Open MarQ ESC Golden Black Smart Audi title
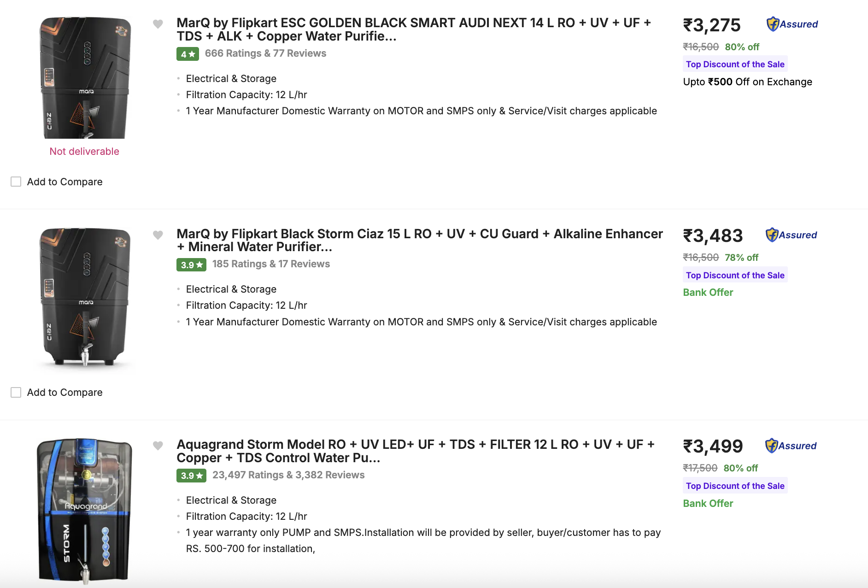 coord(413,29)
